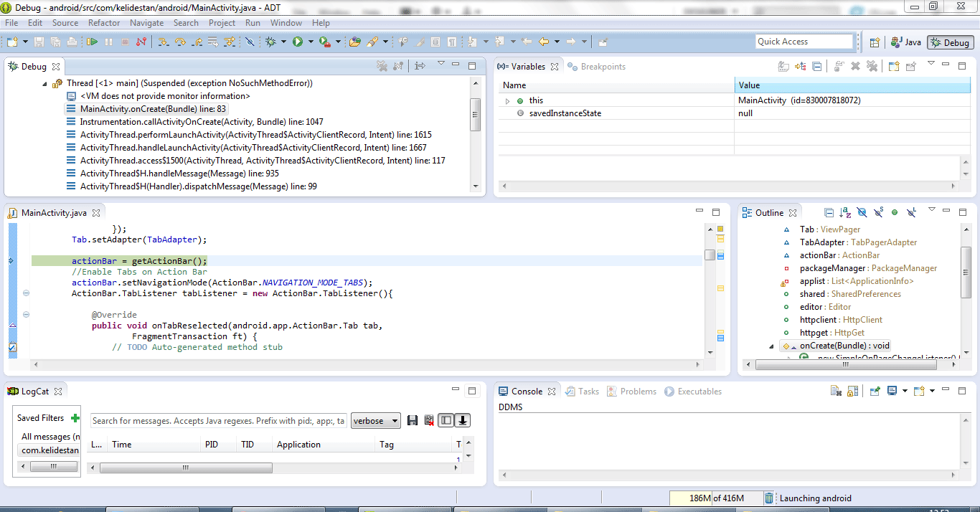The width and height of the screenshot is (980, 512).
Task: Open the Navigate menu
Action: coord(147,23)
